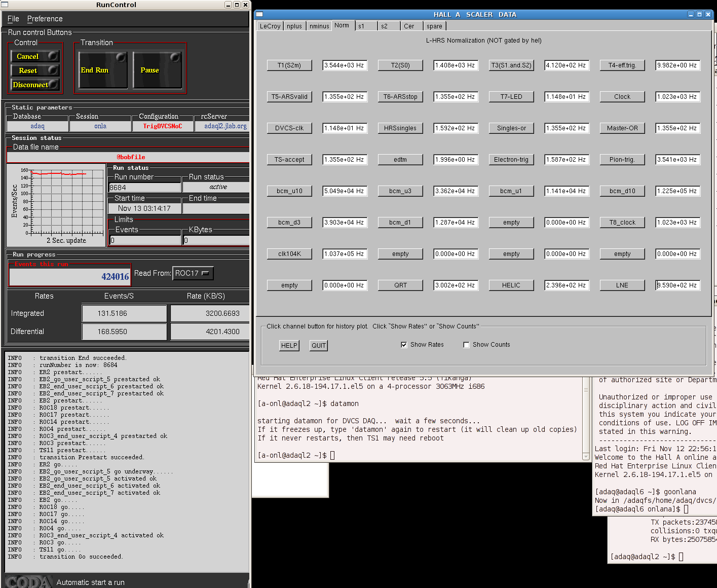This screenshot has width=717, height=588.
Task: Click the adaql2.jlab.org rcServer value
Action: (225, 126)
